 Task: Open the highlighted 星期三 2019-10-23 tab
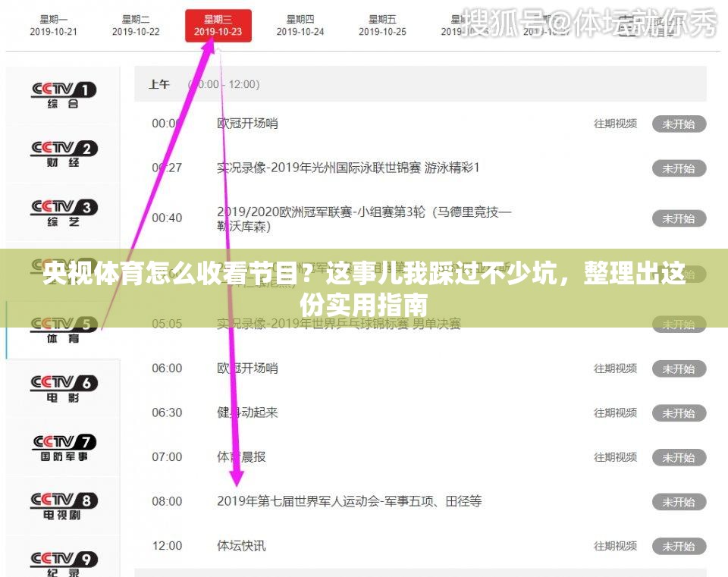click(x=218, y=26)
